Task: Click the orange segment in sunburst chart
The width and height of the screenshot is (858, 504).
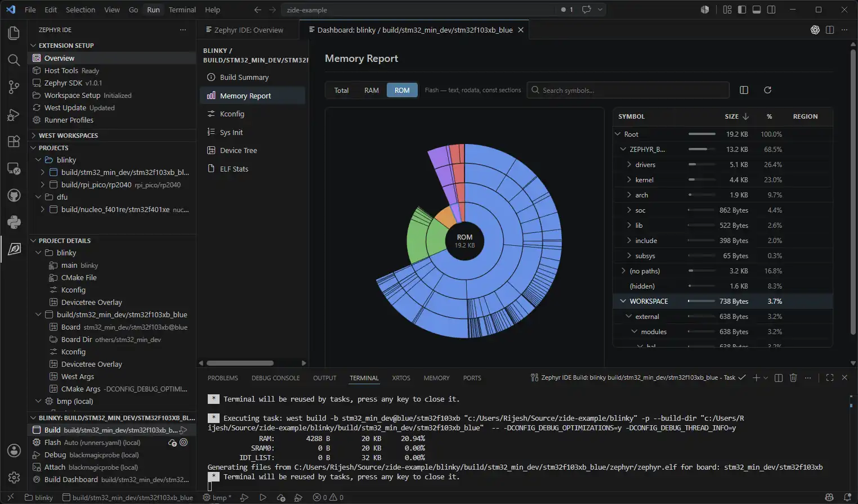Action: [446, 217]
